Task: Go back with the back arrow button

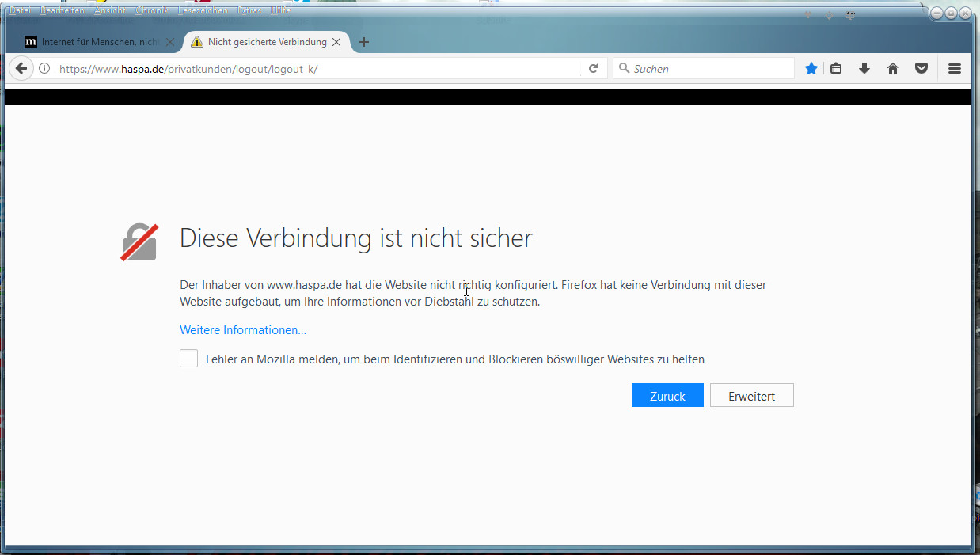Action: click(21, 69)
